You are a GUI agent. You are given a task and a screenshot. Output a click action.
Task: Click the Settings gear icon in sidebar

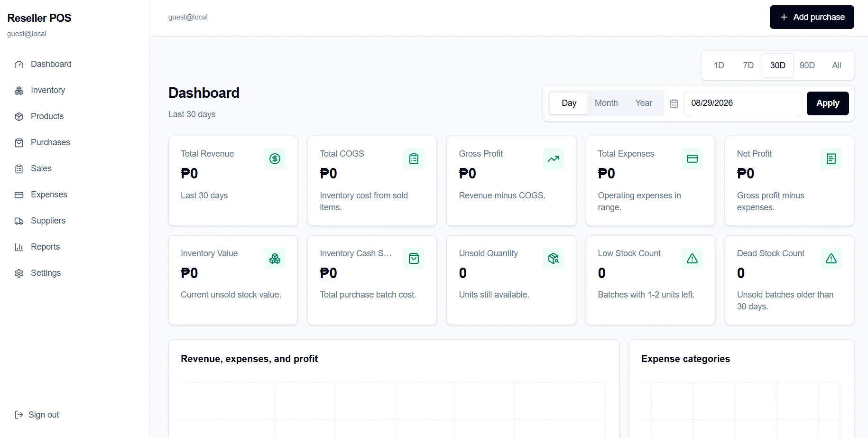click(19, 273)
